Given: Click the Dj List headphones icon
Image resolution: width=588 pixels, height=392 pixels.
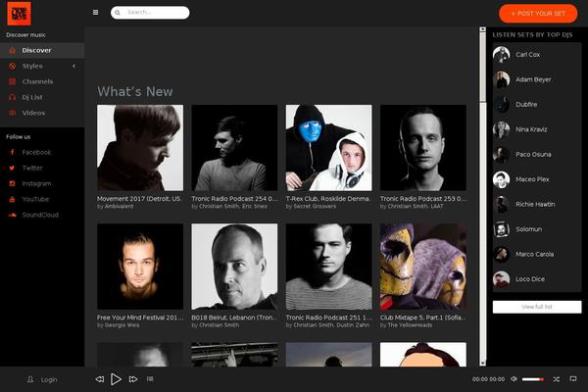Looking at the screenshot, I should (x=13, y=97).
